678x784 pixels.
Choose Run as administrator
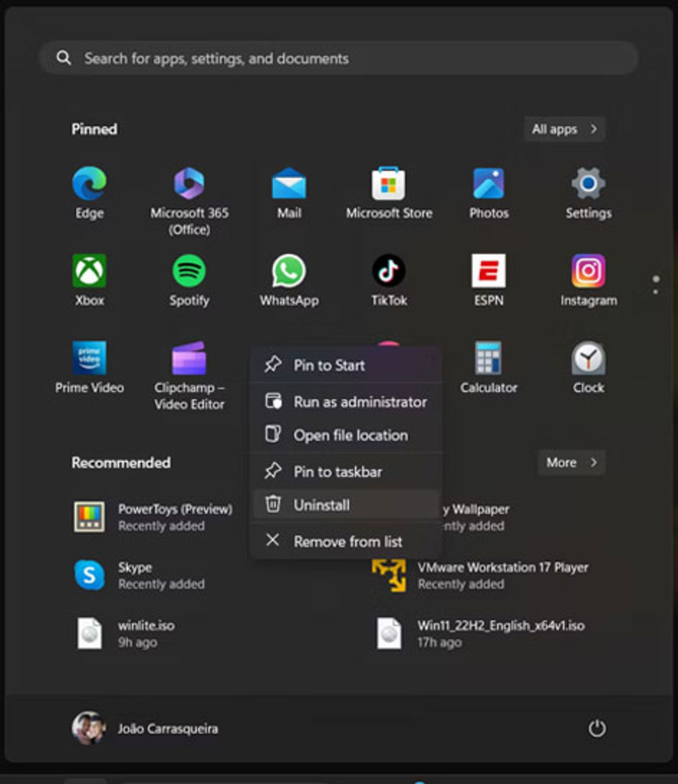point(346,402)
